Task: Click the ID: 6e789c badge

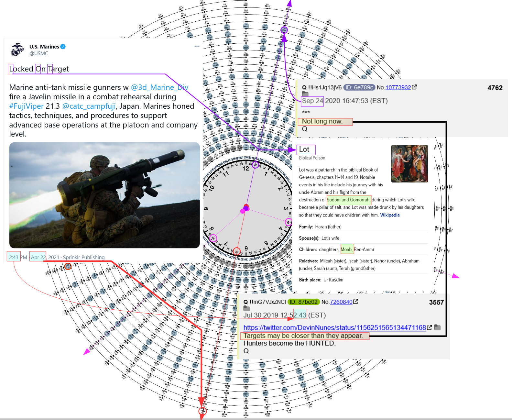Action: pos(359,87)
